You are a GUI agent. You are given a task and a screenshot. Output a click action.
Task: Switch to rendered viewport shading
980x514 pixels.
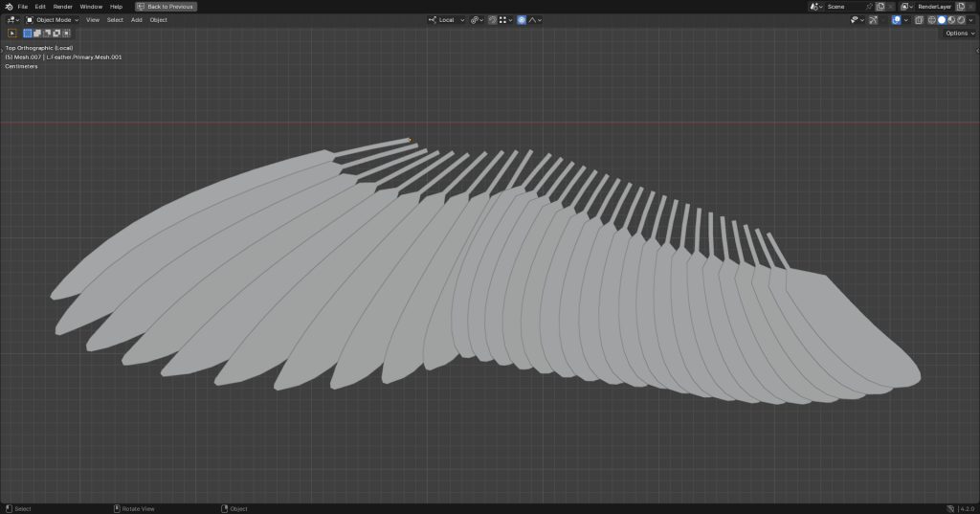(961, 20)
